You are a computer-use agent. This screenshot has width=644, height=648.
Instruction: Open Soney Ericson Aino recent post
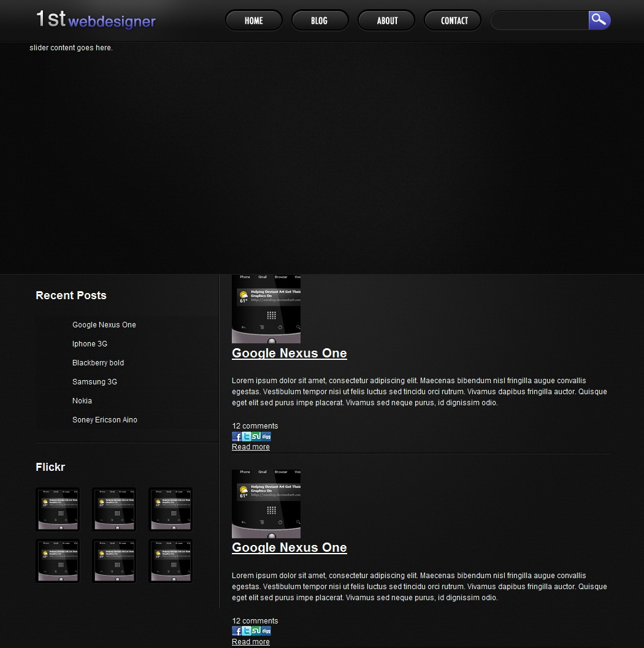pos(105,420)
